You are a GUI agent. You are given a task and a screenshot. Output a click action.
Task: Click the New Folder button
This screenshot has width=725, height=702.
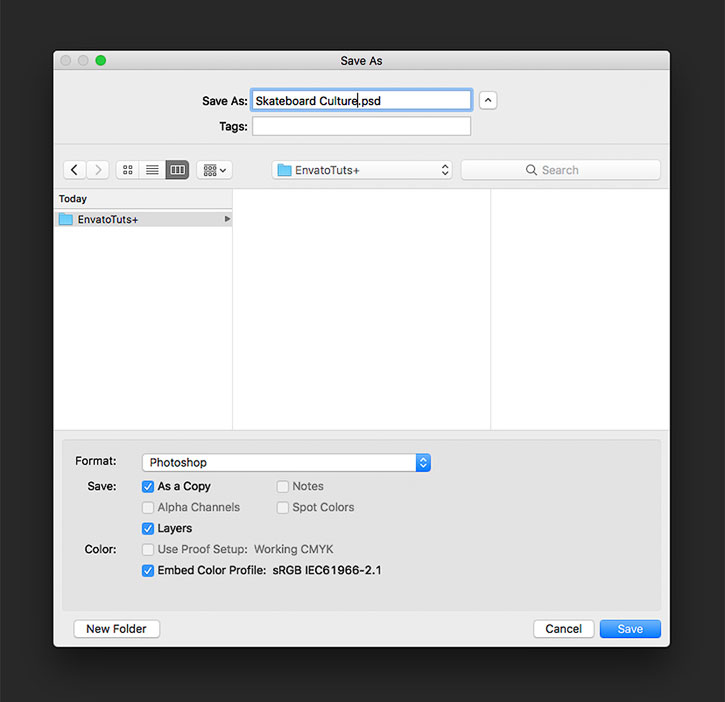tap(117, 628)
